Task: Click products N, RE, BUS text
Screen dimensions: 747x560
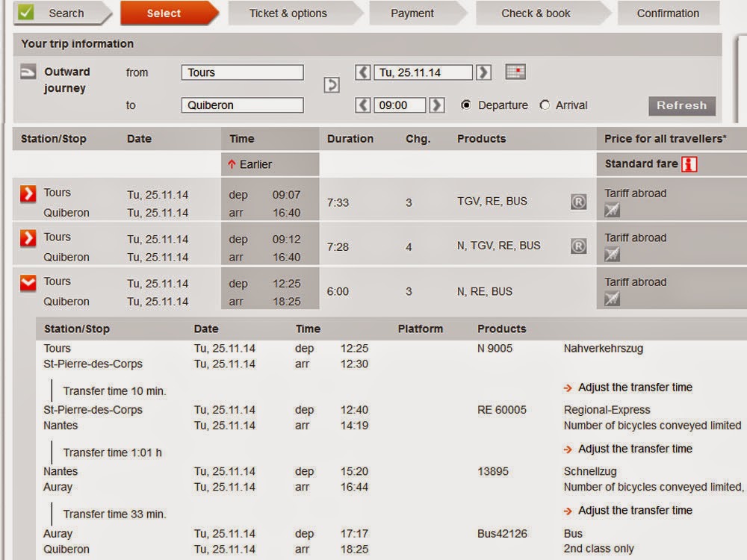Action: 485,291
